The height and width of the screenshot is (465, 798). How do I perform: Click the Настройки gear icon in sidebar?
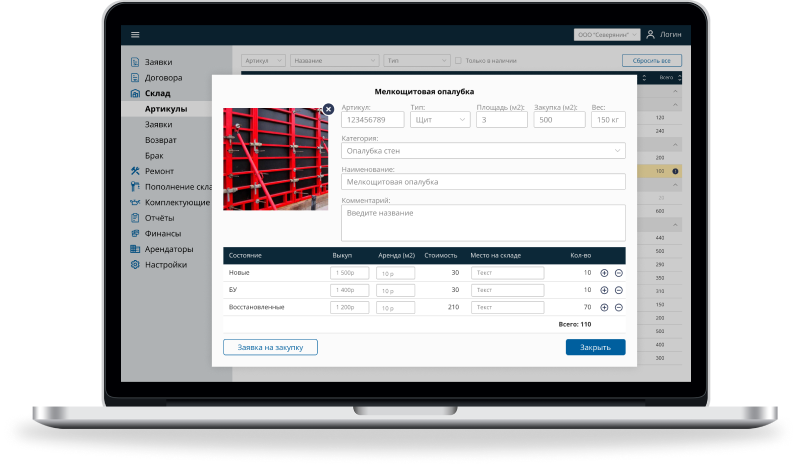click(x=135, y=265)
